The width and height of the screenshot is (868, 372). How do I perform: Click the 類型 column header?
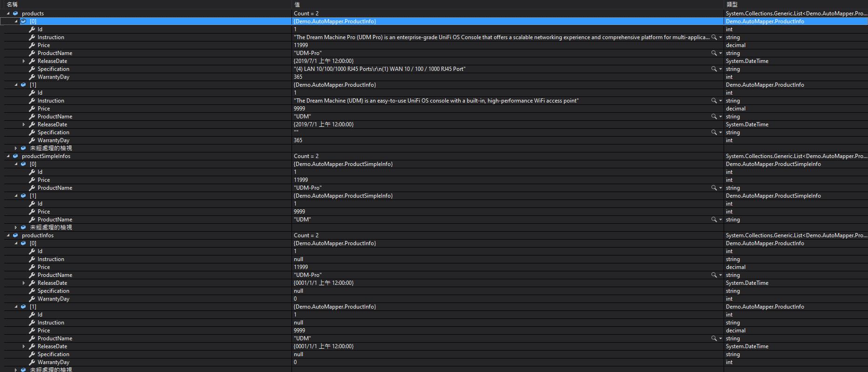[732, 5]
